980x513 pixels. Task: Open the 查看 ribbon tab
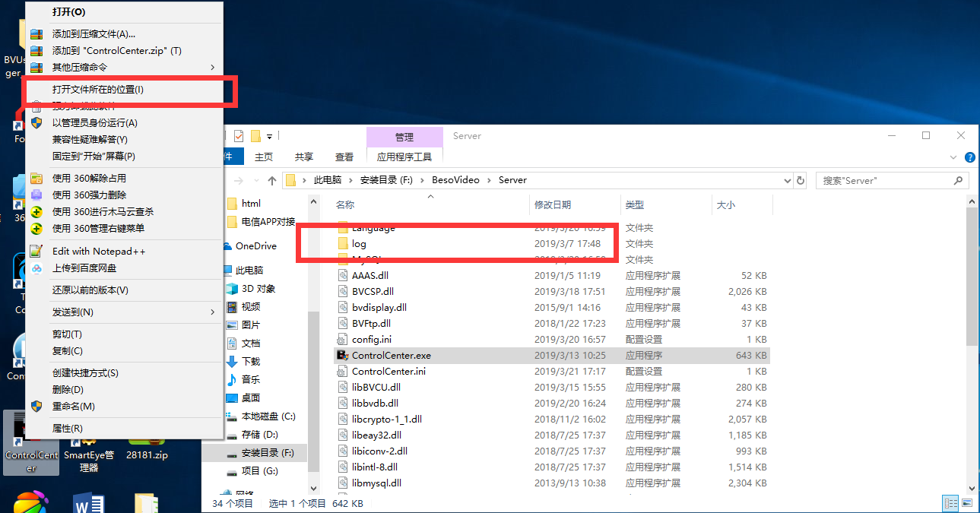click(344, 157)
